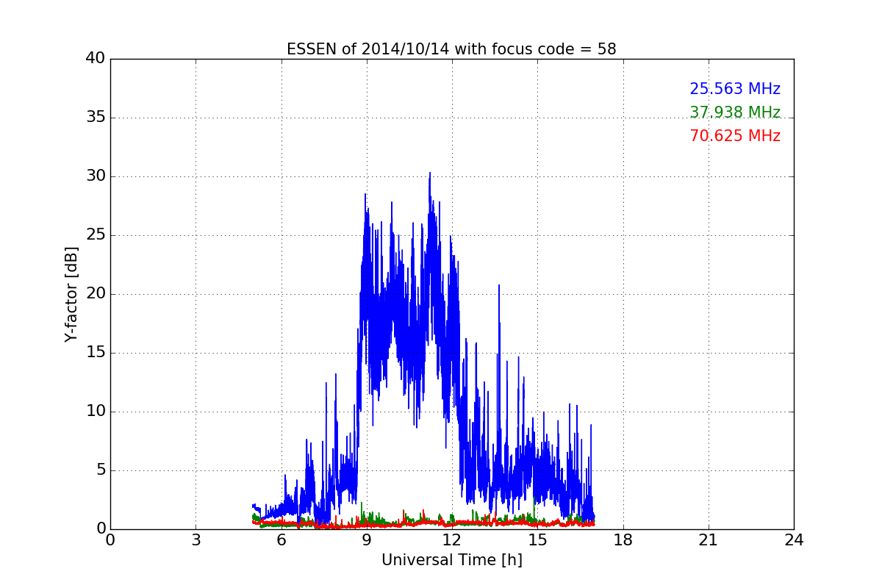Viewport: 882px width, 588px height.
Task: Select the '25.563 MHz' blue legend label
Action: (735, 89)
